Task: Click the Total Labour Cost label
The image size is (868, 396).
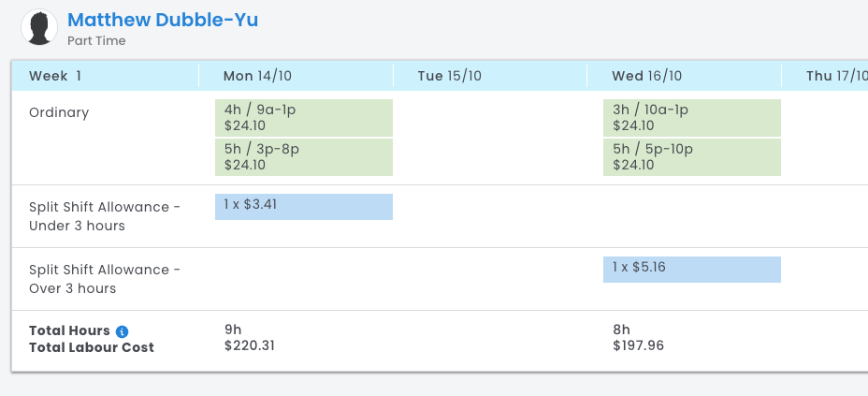Action: [x=92, y=347]
